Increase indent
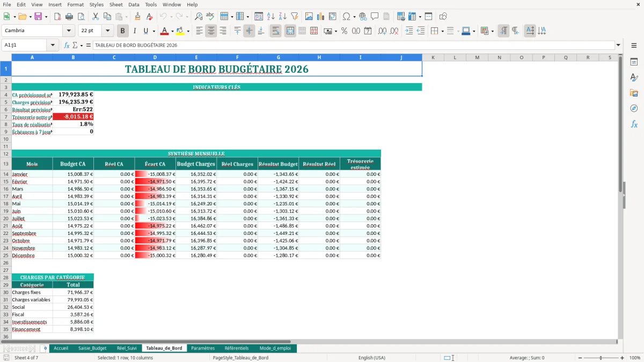 (x=409, y=31)
